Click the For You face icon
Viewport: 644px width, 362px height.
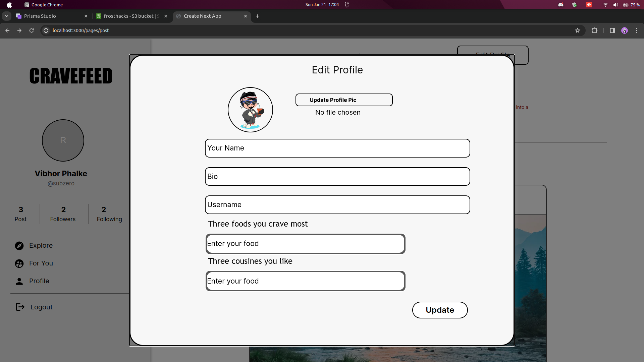(19, 263)
